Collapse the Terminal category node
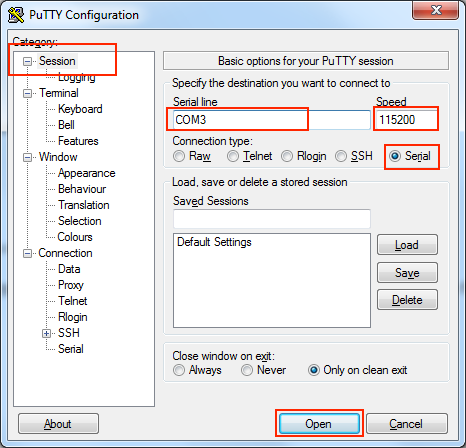466x448 pixels. click(27, 93)
